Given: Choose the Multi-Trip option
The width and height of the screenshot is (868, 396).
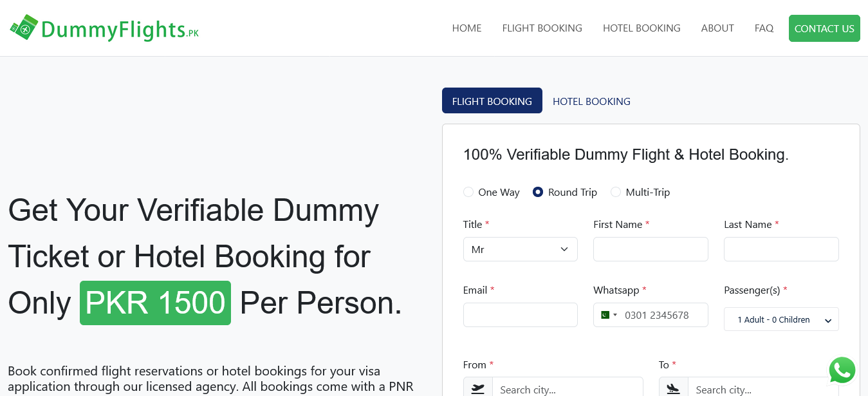Looking at the screenshot, I should 616,192.
